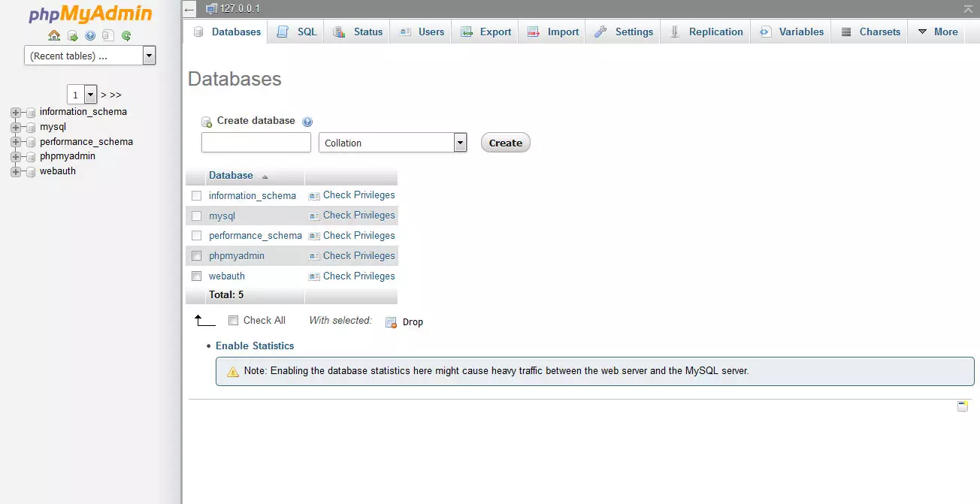Expand the performance_schema tree node
980x504 pixels.
click(15, 142)
